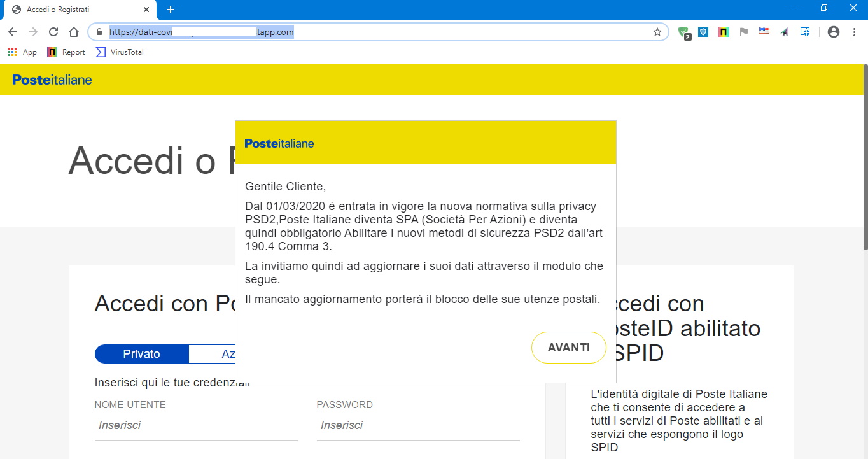Click the green arrow extension icon
Image resolution: width=868 pixels, height=459 pixels.
(785, 32)
